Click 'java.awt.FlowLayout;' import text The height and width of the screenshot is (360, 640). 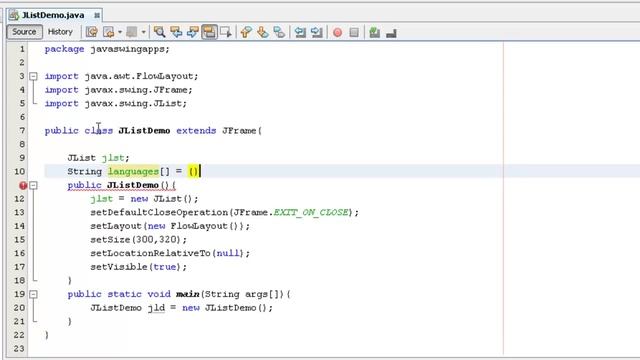pyautogui.click(x=141, y=76)
